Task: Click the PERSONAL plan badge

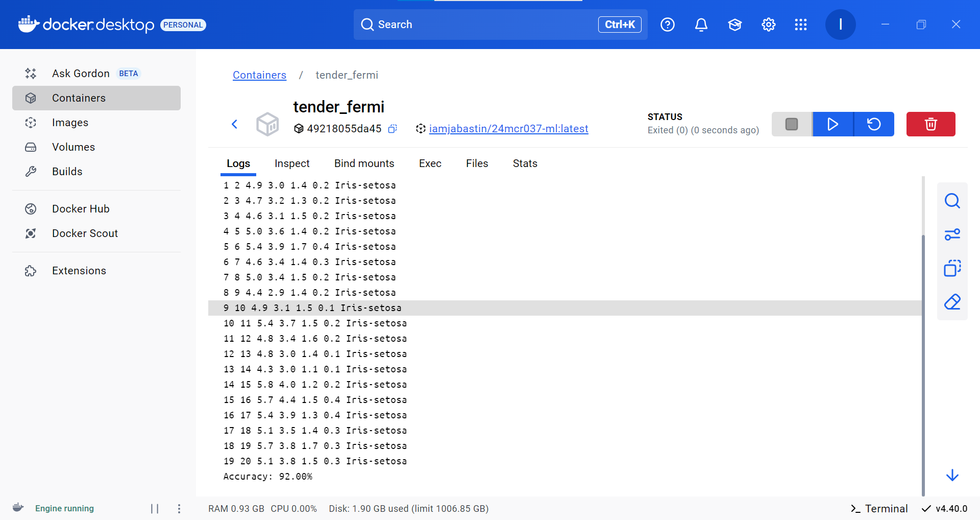Action: pyautogui.click(x=183, y=25)
